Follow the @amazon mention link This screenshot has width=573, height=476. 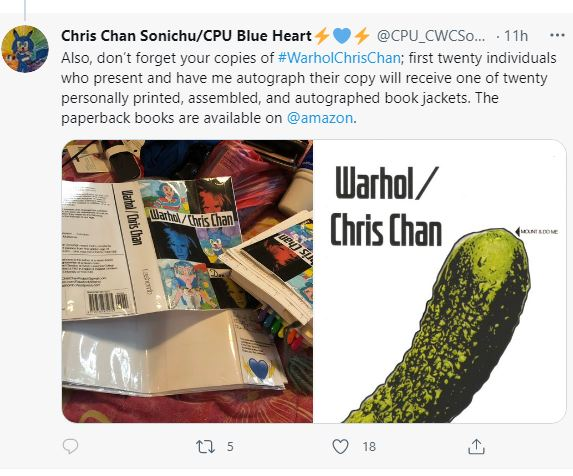coord(320,118)
